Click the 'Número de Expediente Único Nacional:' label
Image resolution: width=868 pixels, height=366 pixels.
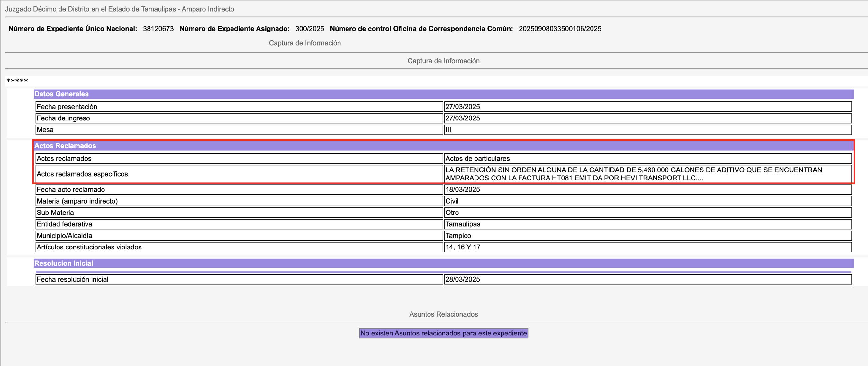73,29
